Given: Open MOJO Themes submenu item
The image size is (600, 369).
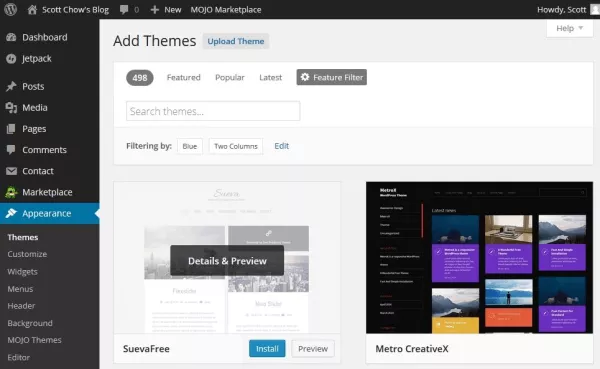Looking at the screenshot, I should [x=34, y=340].
